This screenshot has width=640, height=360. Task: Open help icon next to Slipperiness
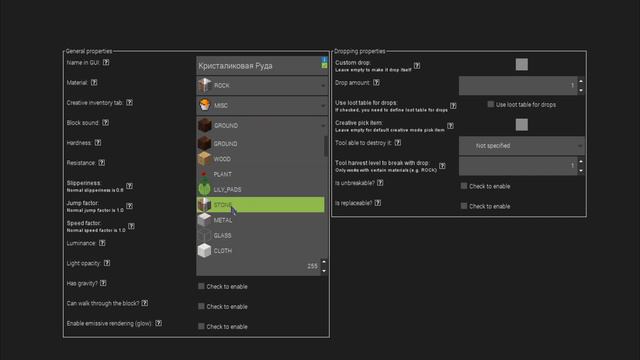pos(129,186)
